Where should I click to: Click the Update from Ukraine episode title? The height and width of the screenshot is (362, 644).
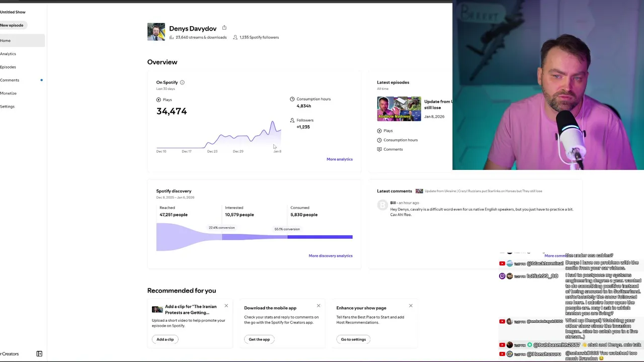pos(438,105)
